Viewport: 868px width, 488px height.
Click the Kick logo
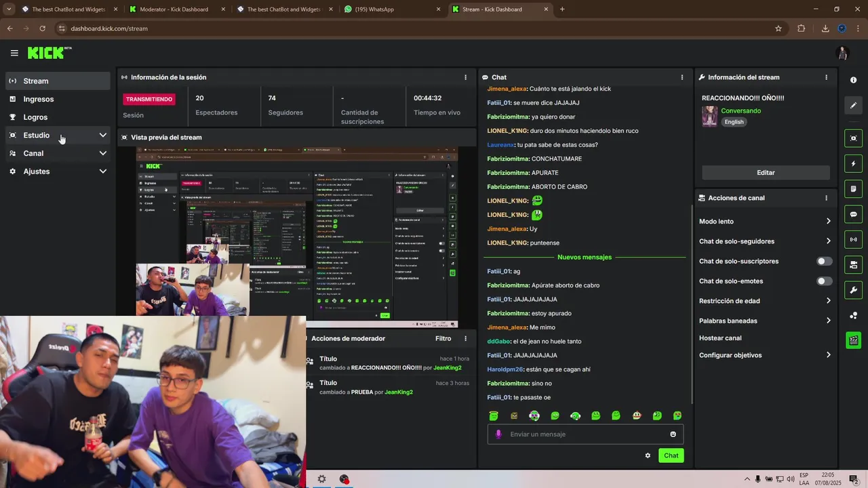[49, 53]
